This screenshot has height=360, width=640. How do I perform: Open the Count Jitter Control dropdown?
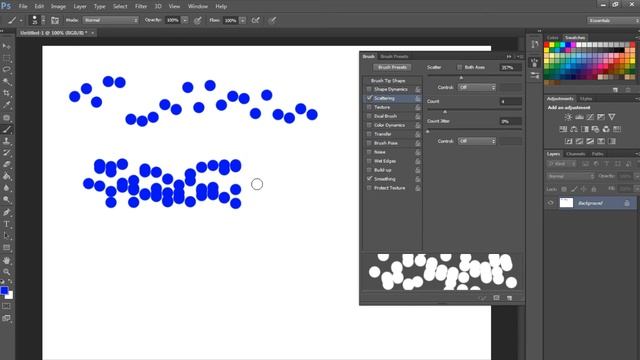pyautogui.click(x=476, y=141)
